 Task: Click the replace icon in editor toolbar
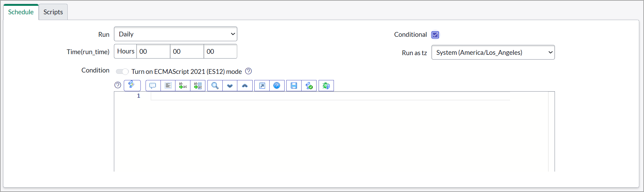[x=183, y=86]
